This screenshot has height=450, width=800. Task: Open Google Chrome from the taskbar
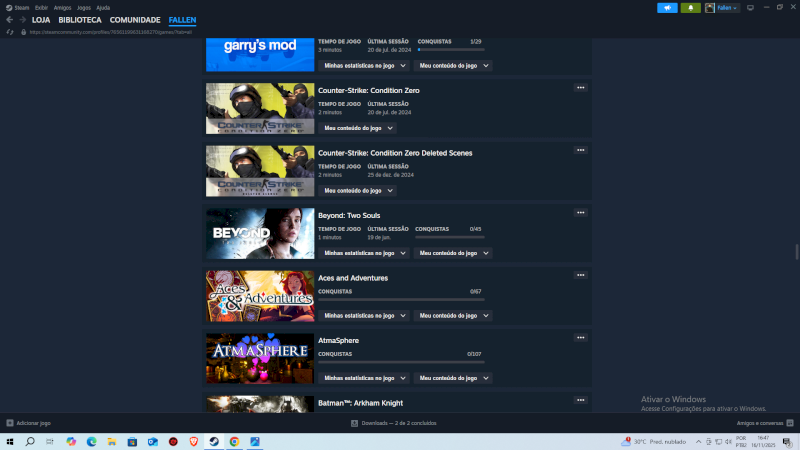click(x=234, y=441)
